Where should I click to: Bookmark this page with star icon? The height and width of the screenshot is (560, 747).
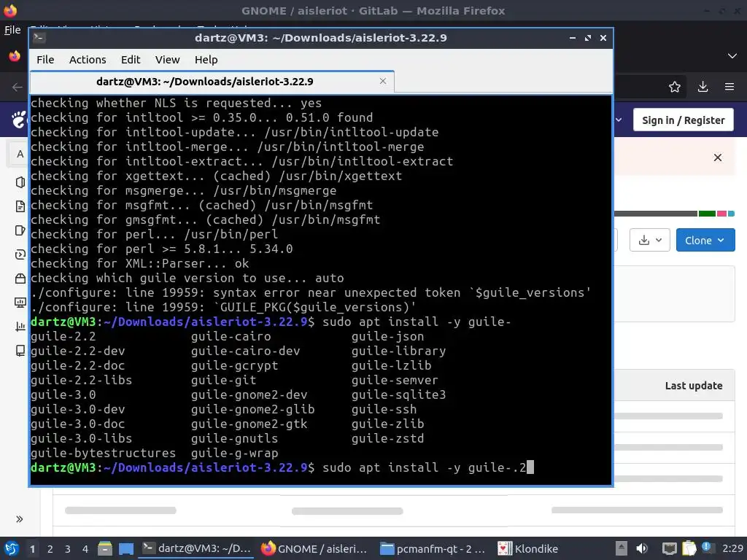(x=674, y=87)
